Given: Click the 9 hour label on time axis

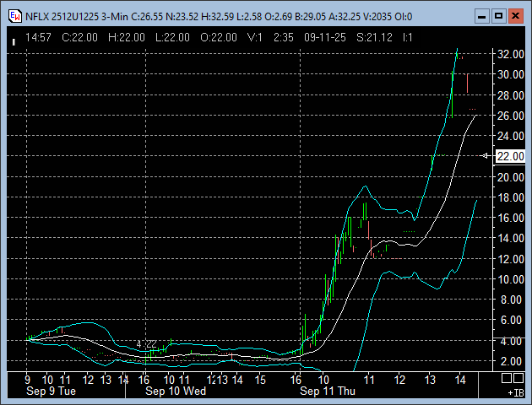Looking at the screenshot, I should pos(27,380).
